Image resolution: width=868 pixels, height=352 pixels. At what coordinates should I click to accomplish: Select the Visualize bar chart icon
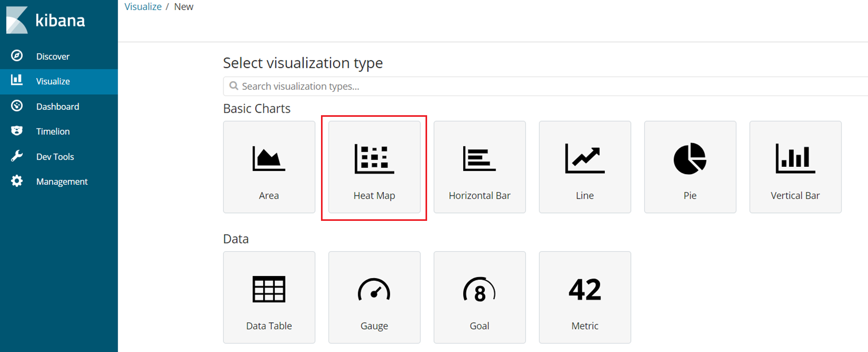17,80
